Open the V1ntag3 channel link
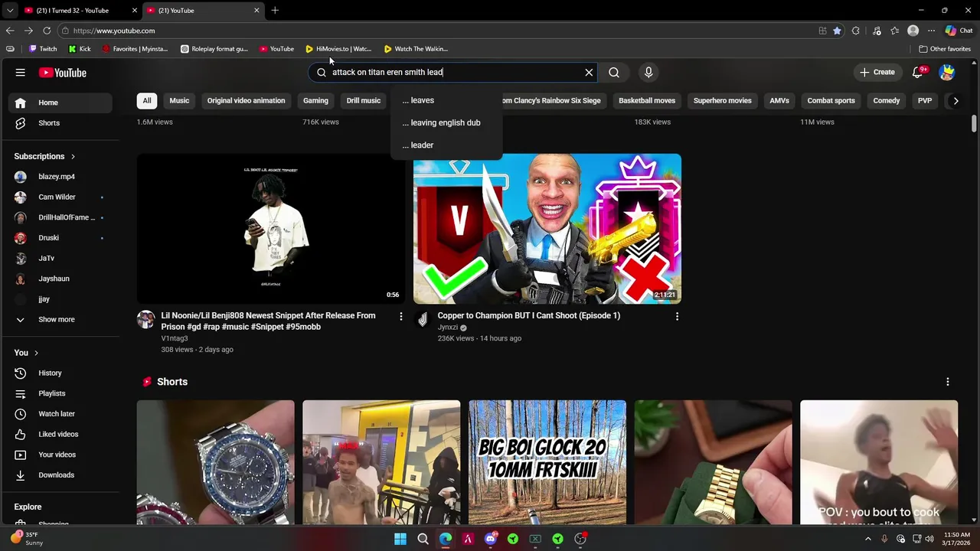 [175, 338]
